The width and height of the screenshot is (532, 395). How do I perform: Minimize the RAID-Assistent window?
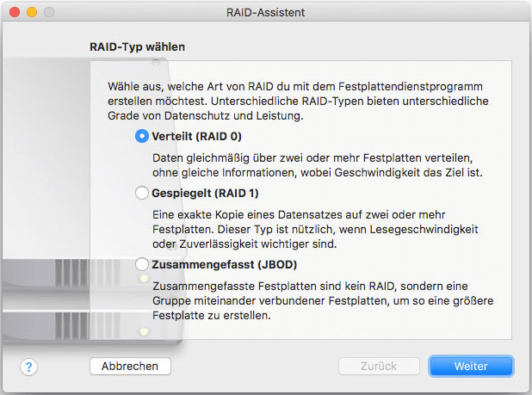tap(32, 12)
